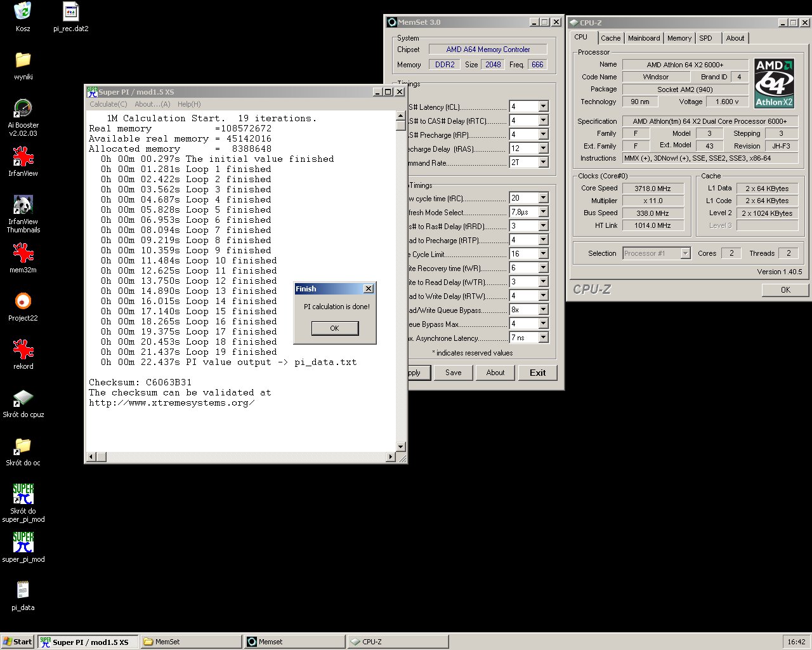Screen dimensions: 812x650
Task: Switch to Memset app taskbar button
Action: click(x=294, y=642)
